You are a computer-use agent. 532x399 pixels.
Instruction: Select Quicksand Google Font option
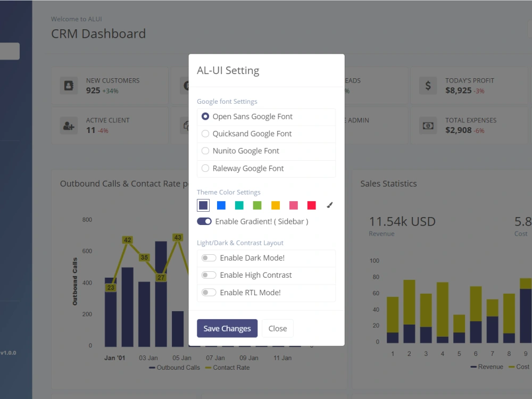click(205, 134)
